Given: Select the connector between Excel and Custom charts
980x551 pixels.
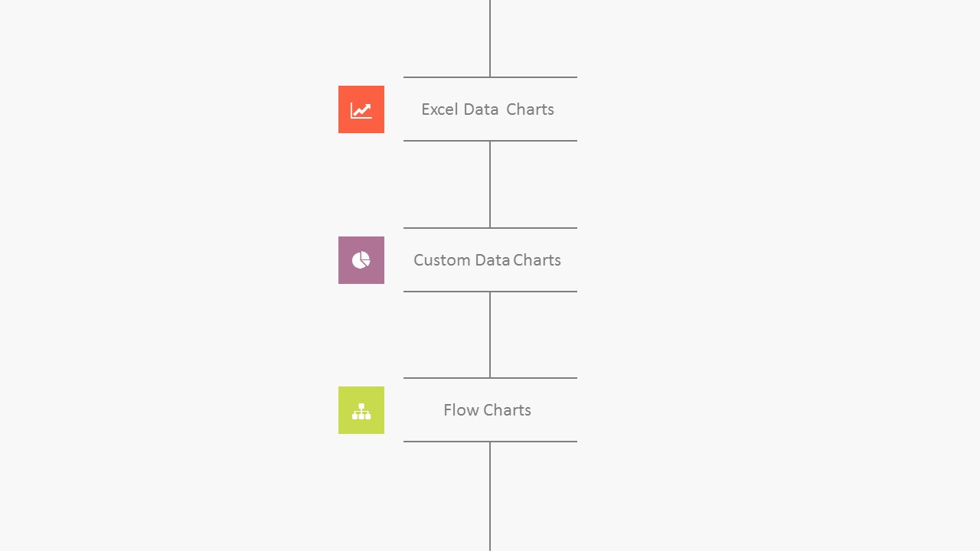Looking at the screenshot, I should pyautogui.click(x=490, y=184).
